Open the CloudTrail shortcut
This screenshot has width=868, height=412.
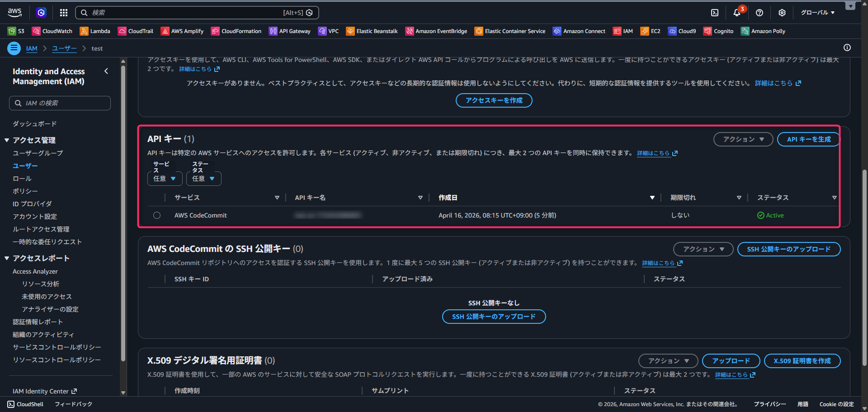pyautogui.click(x=136, y=31)
